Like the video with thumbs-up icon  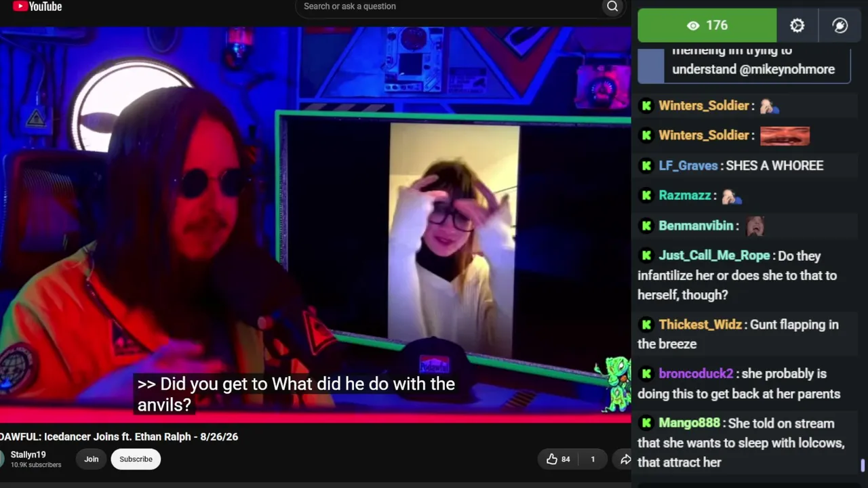[x=558, y=459]
